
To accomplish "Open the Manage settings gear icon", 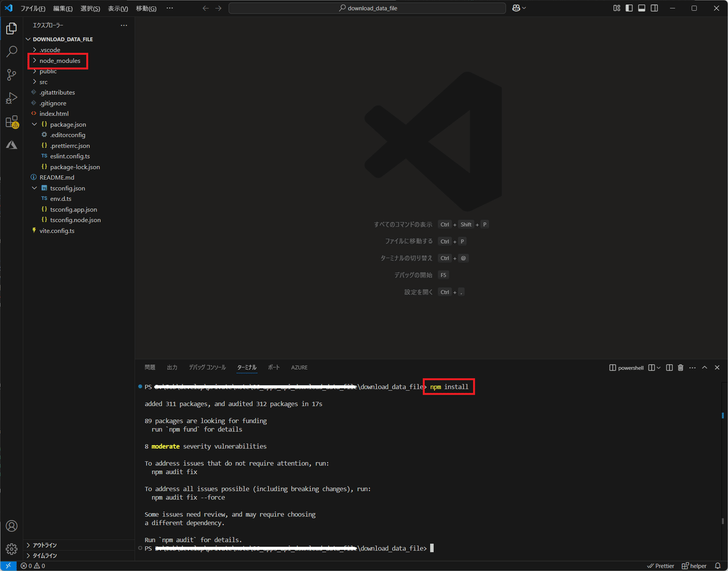I will point(11,549).
